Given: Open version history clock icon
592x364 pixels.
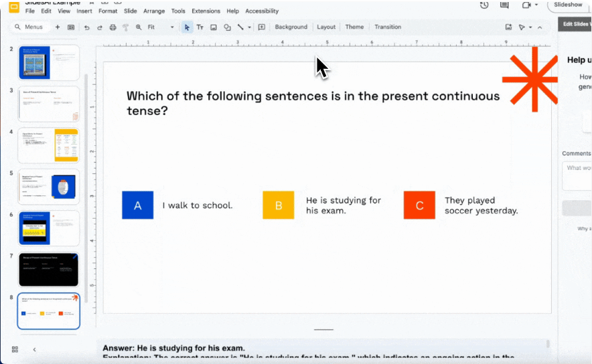Looking at the screenshot, I should (x=484, y=5).
